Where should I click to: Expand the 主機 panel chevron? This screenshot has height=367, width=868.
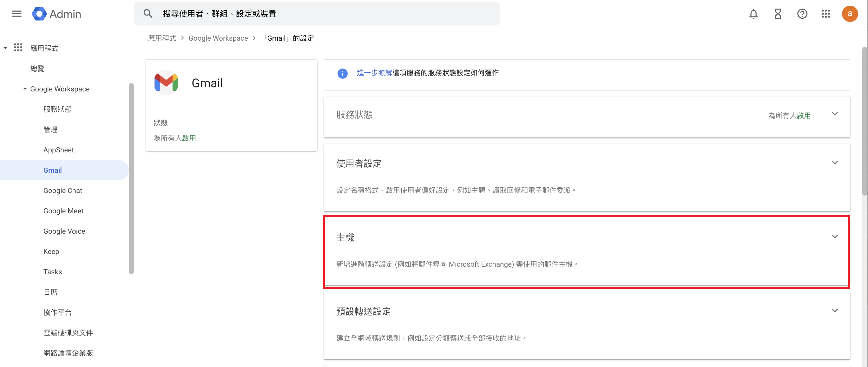click(835, 237)
